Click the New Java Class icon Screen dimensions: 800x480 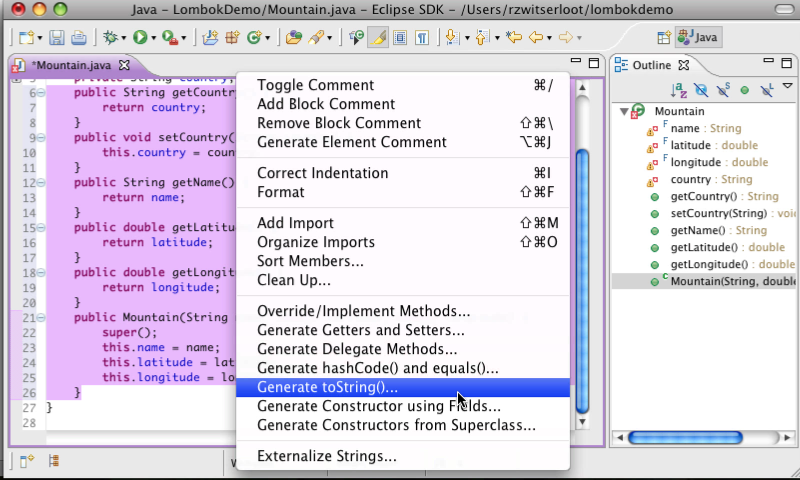[x=253, y=38]
